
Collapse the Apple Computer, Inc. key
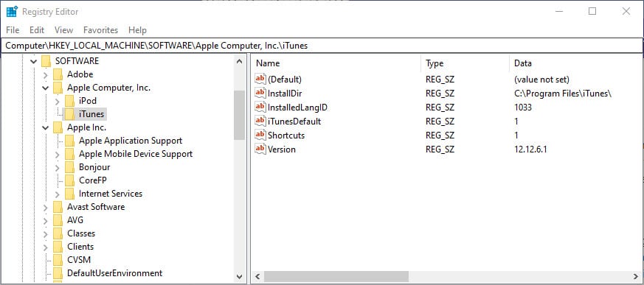pos(46,88)
